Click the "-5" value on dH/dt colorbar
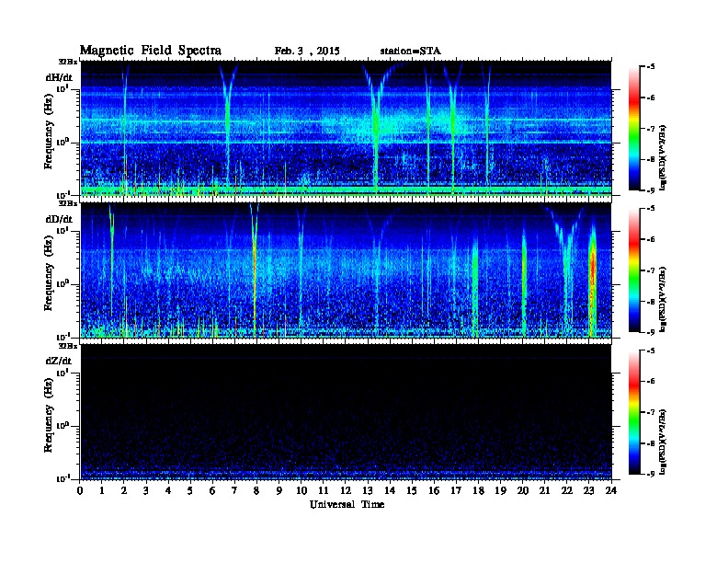The width and height of the screenshot is (728, 563). (x=650, y=67)
